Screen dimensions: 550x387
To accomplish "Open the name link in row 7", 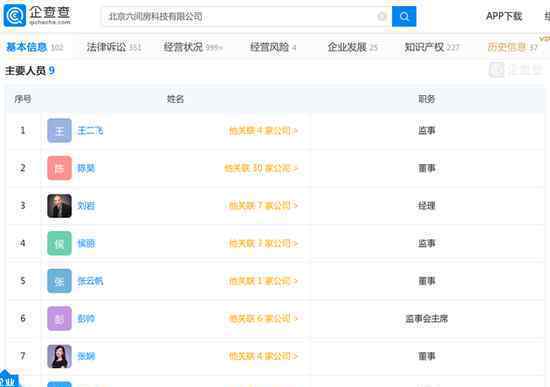I will pos(86,356).
